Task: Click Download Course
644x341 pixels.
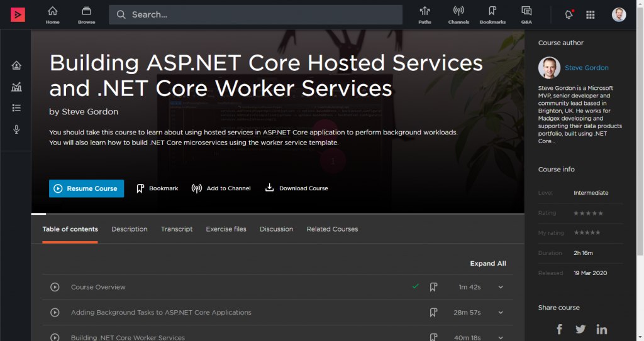Action: [x=297, y=188]
